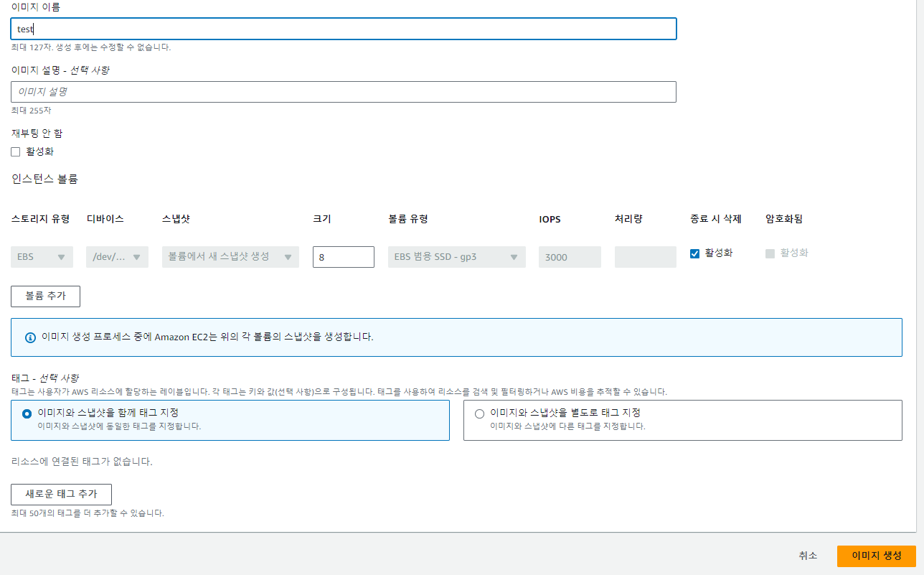Select tagging image and snapshots together option
Screen dimensions: 924x575
(x=230, y=420)
